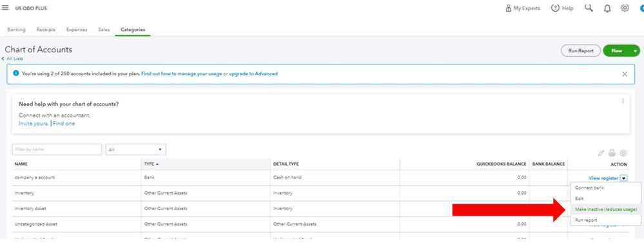
Task: Sort by DETAIL TYPE column header
Action: tap(286, 164)
